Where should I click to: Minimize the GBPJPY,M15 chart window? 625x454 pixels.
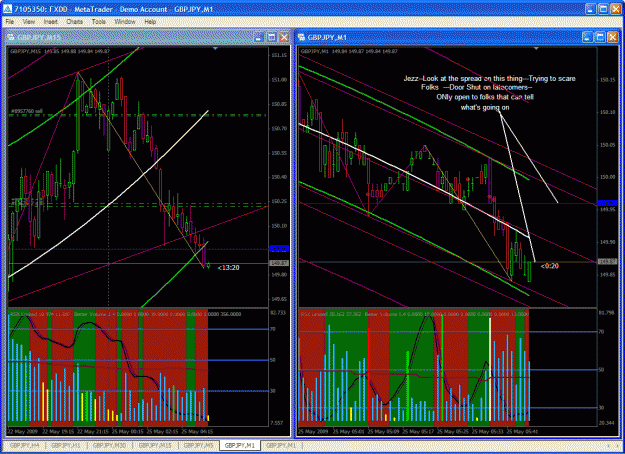click(259, 37)
